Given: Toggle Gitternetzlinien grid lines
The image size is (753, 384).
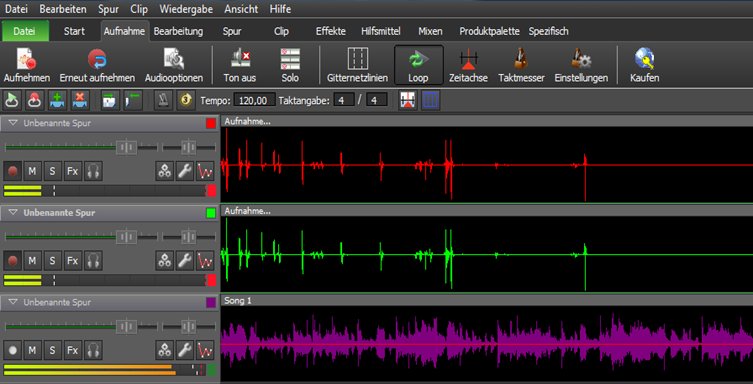Looking at the screenshot, I should click(357, 65).
